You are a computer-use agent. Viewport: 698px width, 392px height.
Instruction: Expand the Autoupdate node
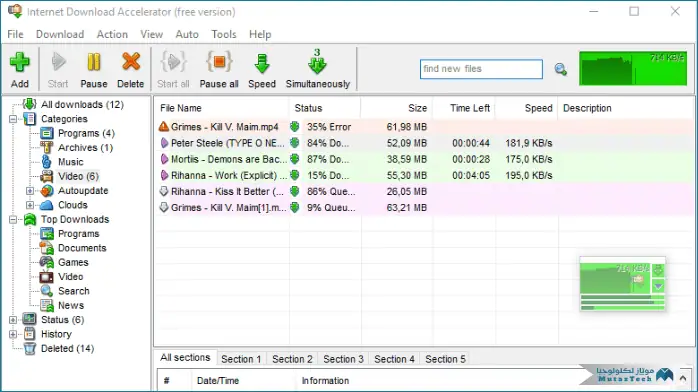[29, 190]
